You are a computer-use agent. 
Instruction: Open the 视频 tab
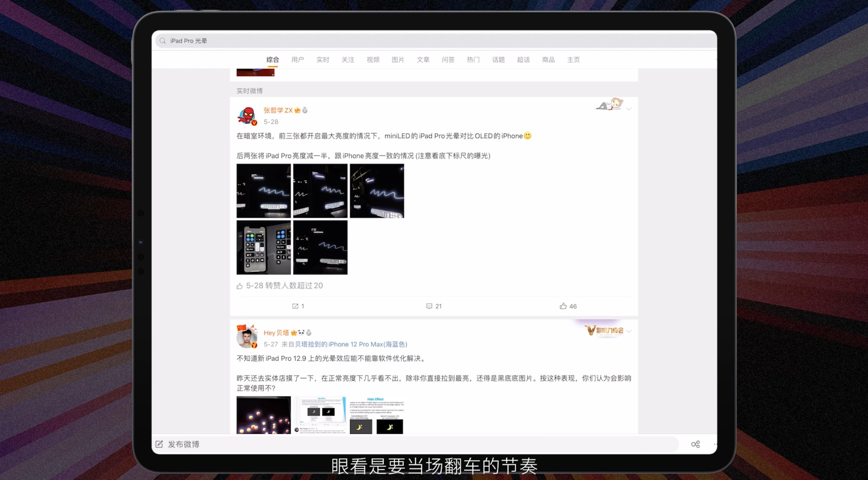pos(373,60)
